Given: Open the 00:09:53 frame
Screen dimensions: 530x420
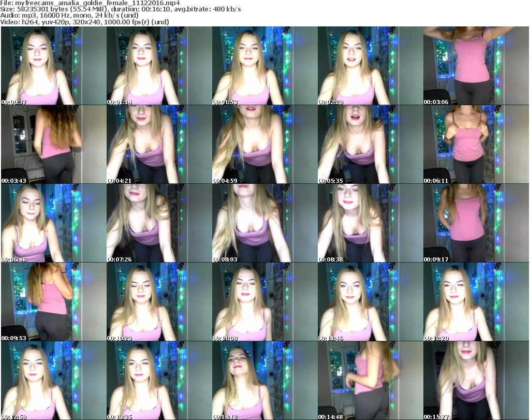Looking at the screenshot, I should tap(53, 302).
